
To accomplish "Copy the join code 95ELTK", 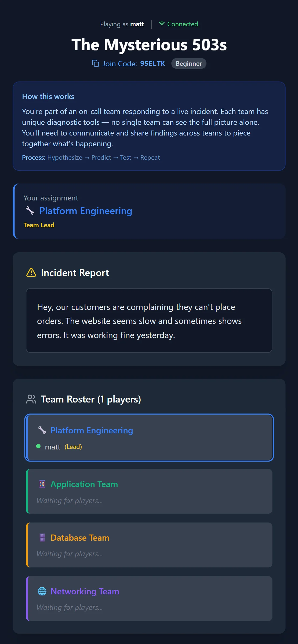I will 152,64.
